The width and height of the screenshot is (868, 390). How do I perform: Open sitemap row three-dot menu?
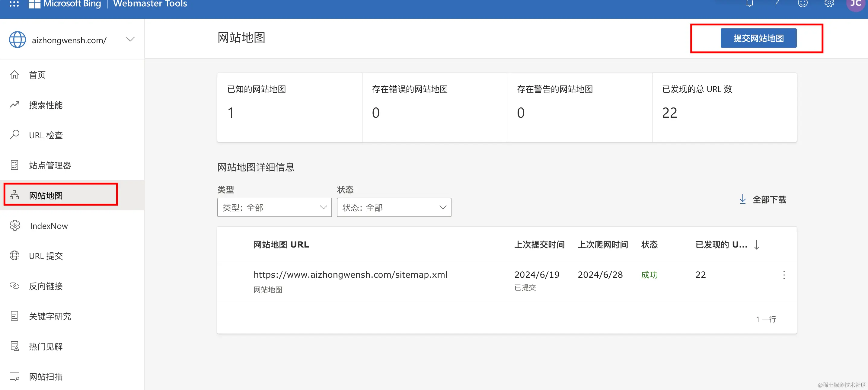784,275
